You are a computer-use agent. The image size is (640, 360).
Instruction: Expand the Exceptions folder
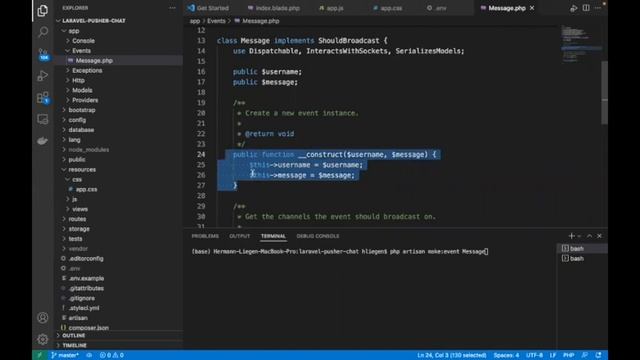coord(87,71)
